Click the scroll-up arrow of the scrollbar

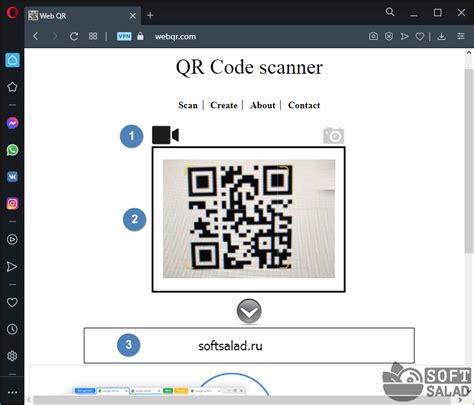click(469, 53)
